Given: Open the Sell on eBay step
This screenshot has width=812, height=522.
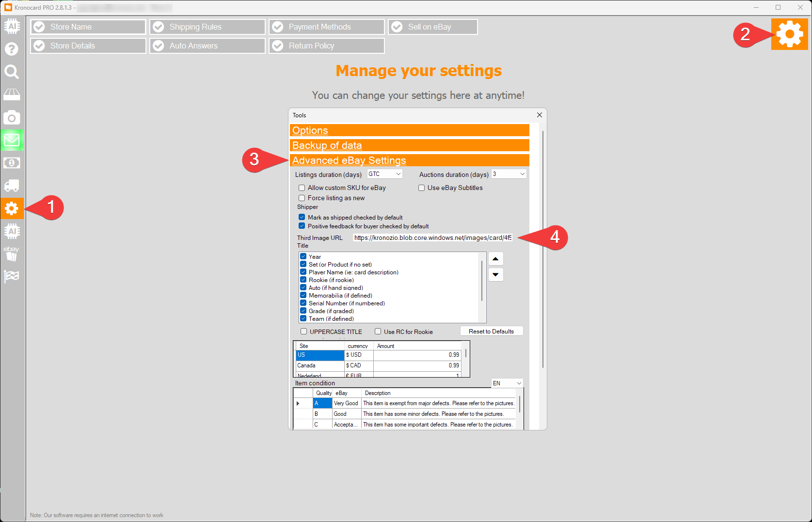Looking at the screenshot, I should point(433,27).
